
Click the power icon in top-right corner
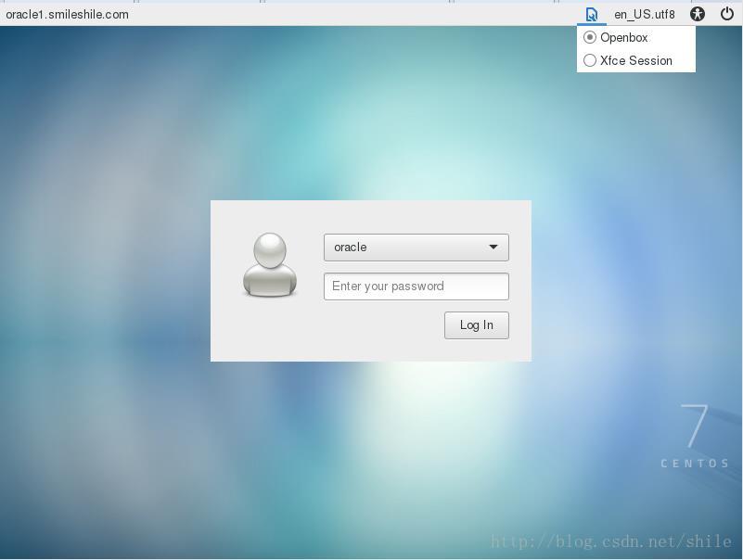727,14
